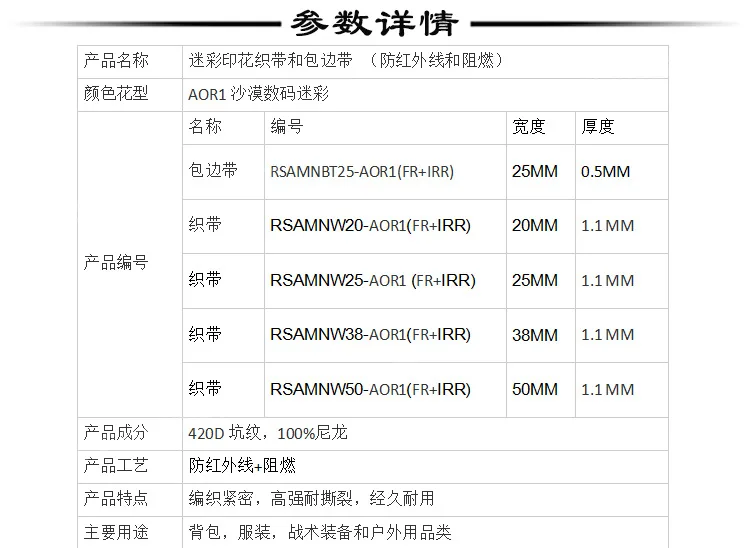Click the 参数详情 heading title
The image size is (750, 548).
tap(374, 22)
